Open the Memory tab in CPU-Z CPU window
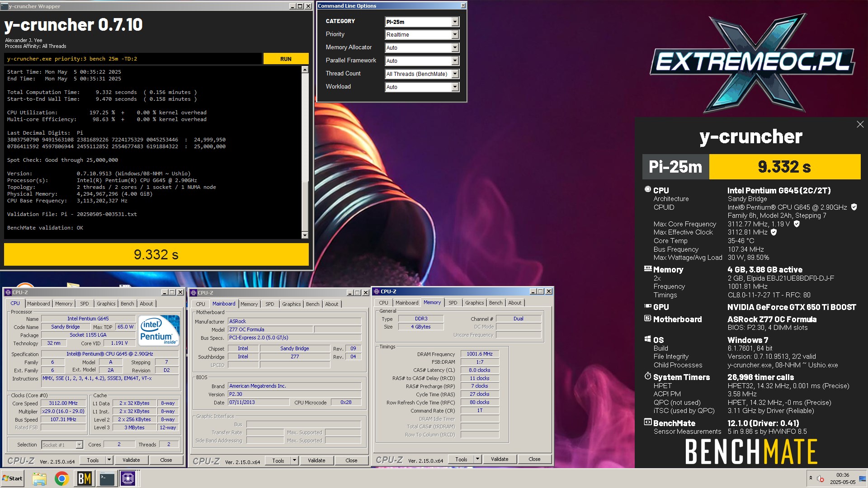 [64, 304]
